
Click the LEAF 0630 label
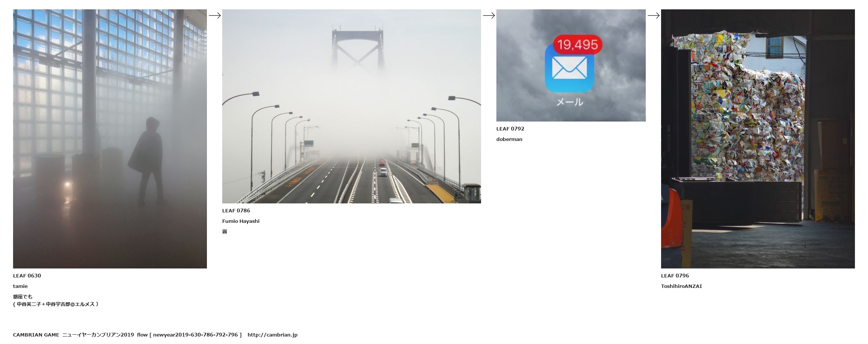27,276
